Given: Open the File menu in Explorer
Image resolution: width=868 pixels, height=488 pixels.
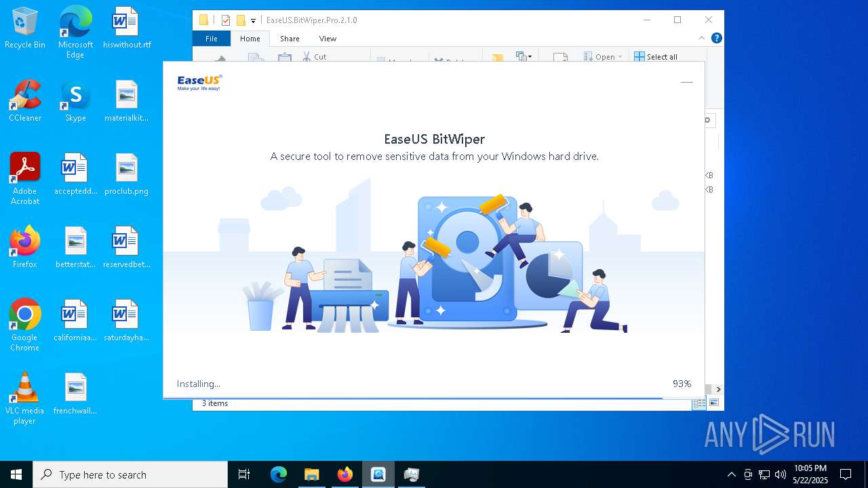Looking at the screenshot, I should 211,39.
